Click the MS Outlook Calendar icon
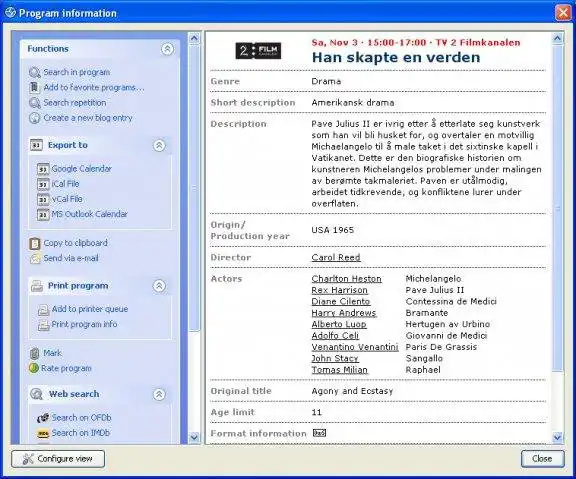The width and height of the screenshot is (576, 479). 43,214
